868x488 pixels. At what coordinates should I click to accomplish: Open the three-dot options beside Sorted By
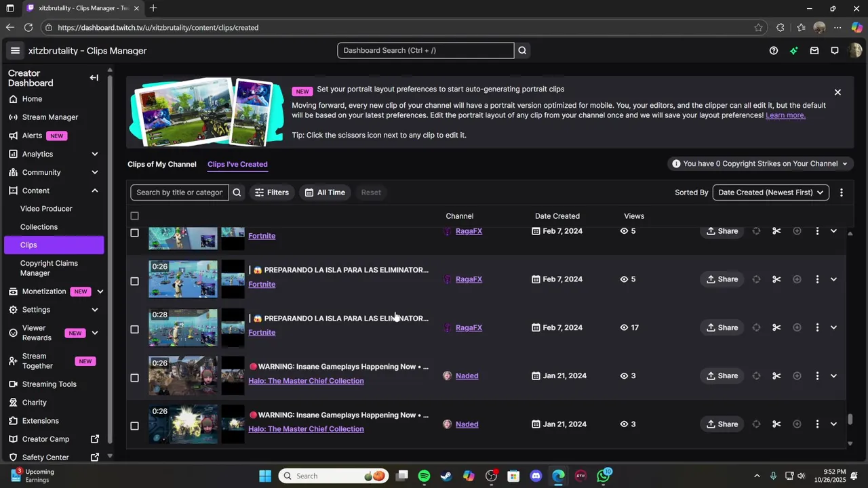tap(842, 192)
